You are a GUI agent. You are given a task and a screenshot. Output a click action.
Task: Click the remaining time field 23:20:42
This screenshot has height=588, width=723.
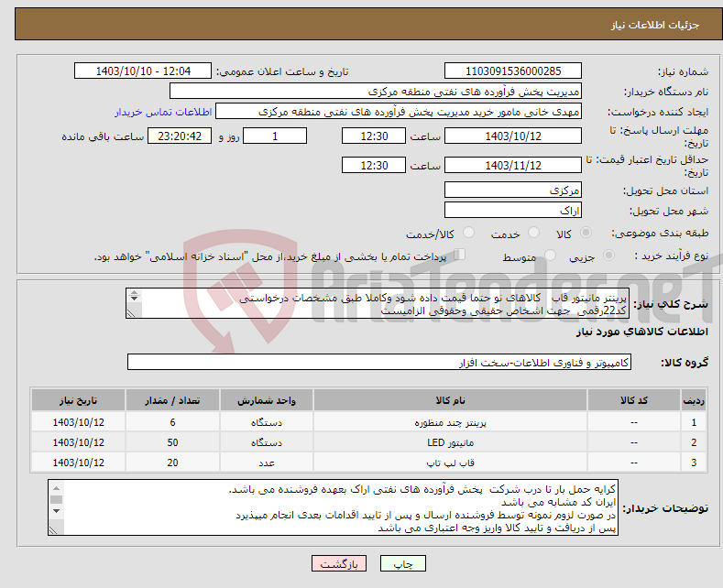[x=180, y=136]
